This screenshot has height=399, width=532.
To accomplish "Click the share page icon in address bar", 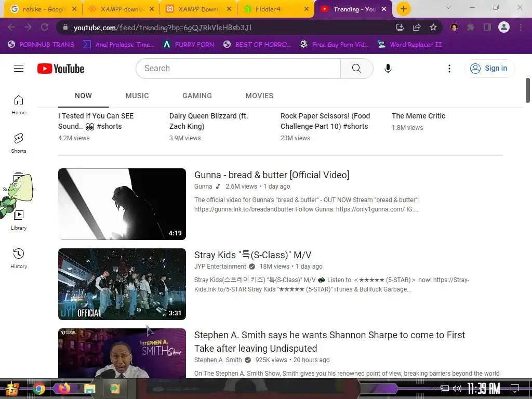I will [x=417, y=27].
